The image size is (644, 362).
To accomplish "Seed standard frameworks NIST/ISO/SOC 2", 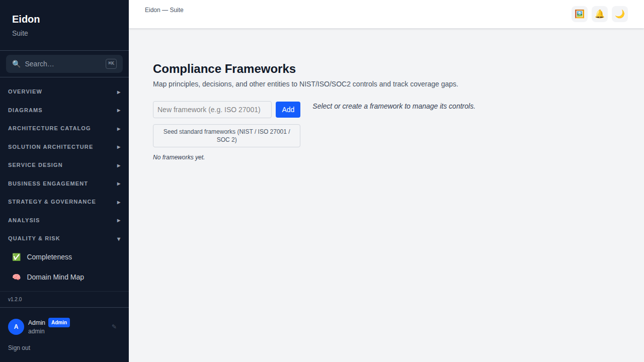I will pyautogui.click(x=226, y=136).
